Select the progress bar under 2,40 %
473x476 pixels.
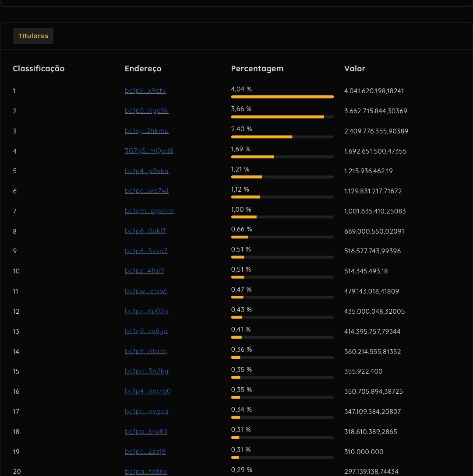click(282, 137)
